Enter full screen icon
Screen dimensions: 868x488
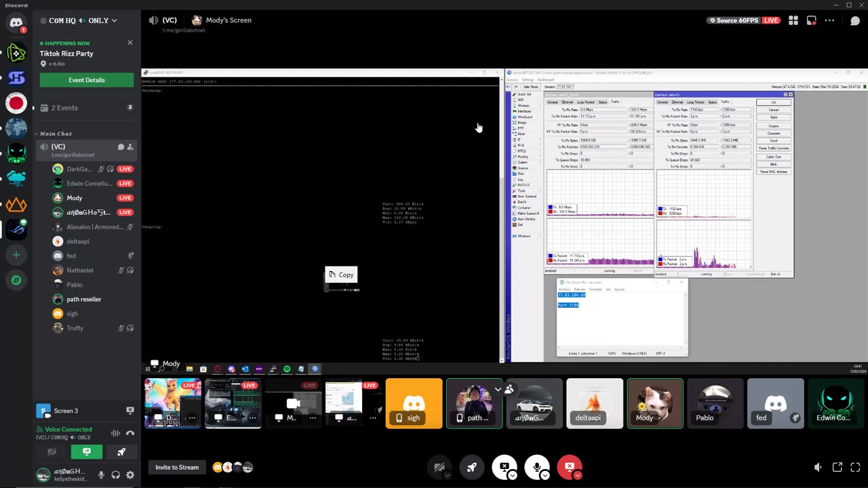tap(855, 467)
